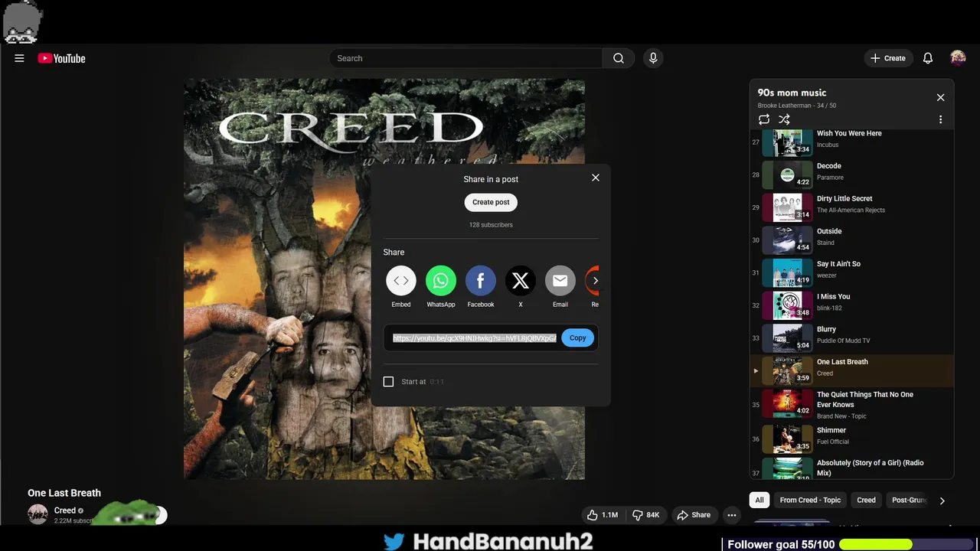Select the All filter chip
Image resolution: width=980 pixels, height=551 pixels.
click(x=759, y=500)
